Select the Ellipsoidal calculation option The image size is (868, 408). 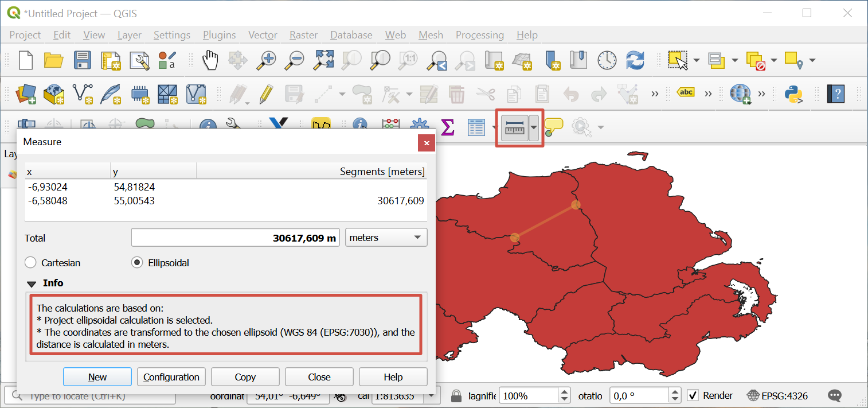[x=136, y=262]
